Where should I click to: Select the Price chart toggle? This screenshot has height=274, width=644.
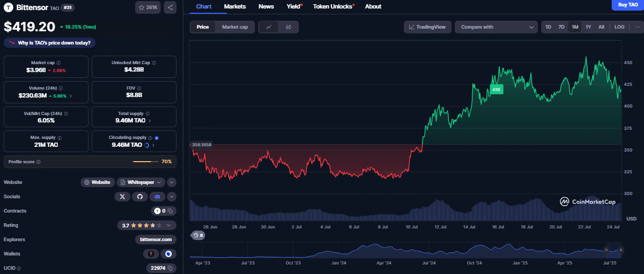click(202, 27)
